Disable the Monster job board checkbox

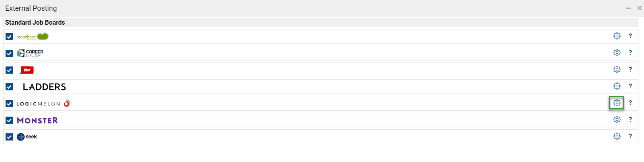tap(9, 120)
